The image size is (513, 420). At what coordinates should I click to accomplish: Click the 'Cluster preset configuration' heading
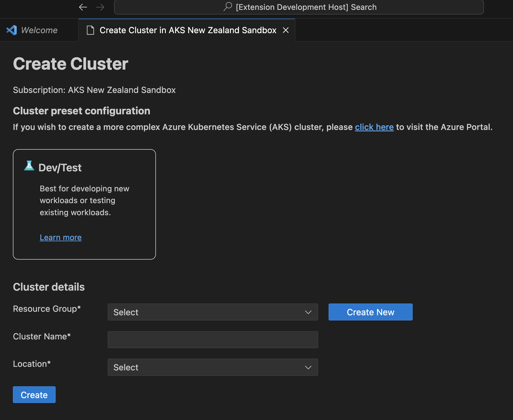[x=82, y=111]
